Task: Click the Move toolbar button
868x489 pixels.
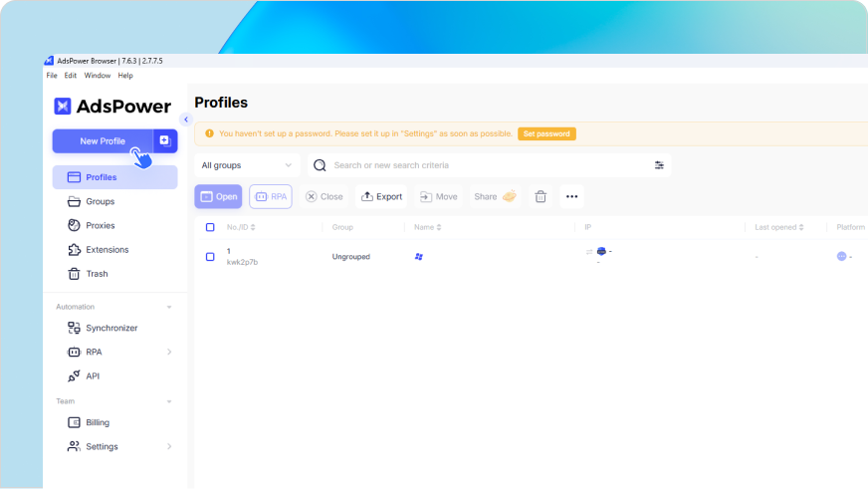Action: (x=438, y=196)
